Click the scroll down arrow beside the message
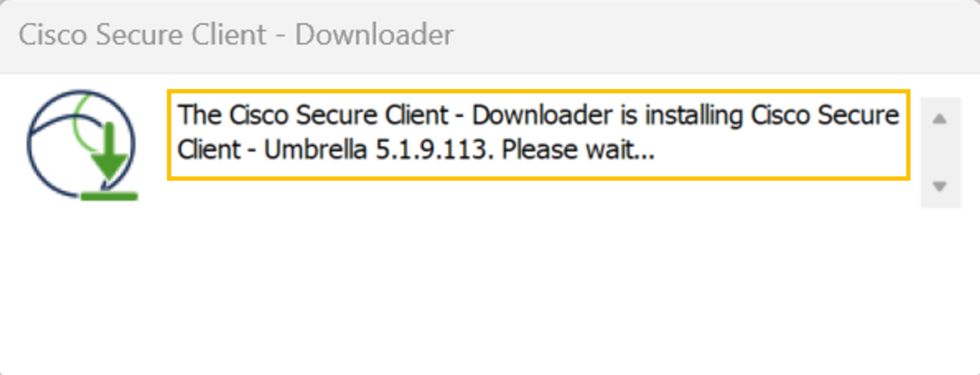 (x=940, y=186)
